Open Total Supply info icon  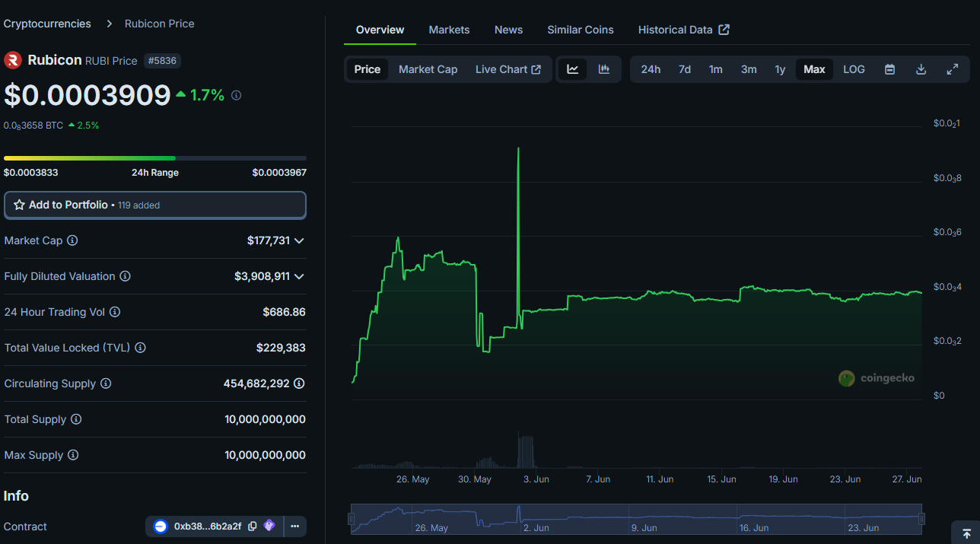[x=76, y=419]
